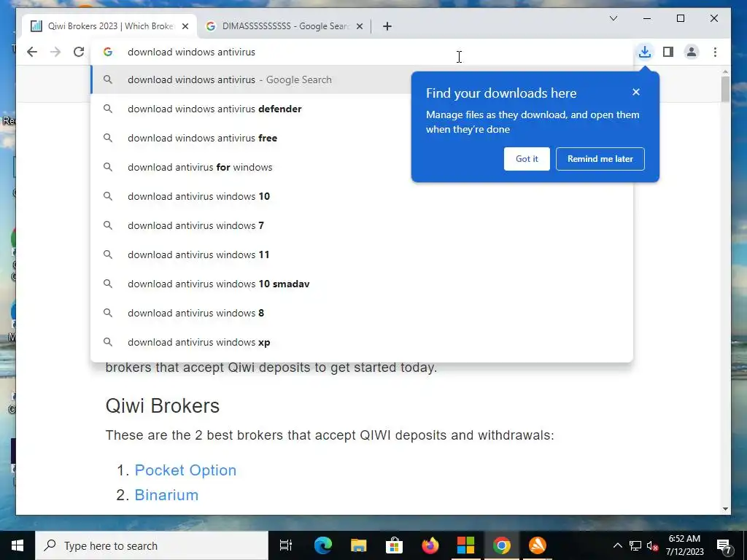Screen dimensions: 747x560
Task: Open the notification center icon
Action: point(724,545)
